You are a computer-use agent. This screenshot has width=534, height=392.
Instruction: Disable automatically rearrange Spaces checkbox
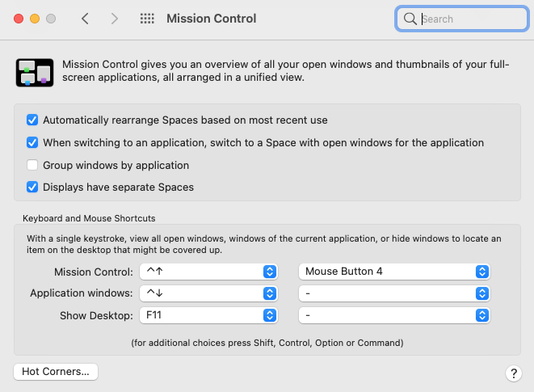[x=32, y=120]
